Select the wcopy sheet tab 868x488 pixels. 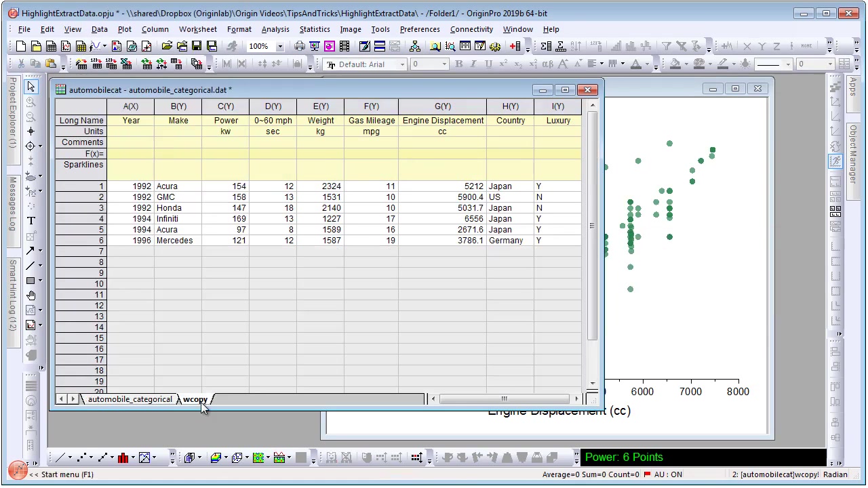195,399
